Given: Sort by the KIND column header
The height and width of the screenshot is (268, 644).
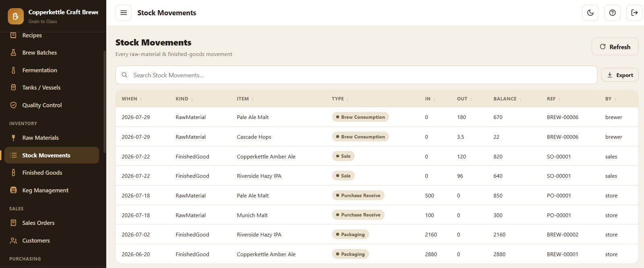Looking at the screenshot, I should click(184, 99).
